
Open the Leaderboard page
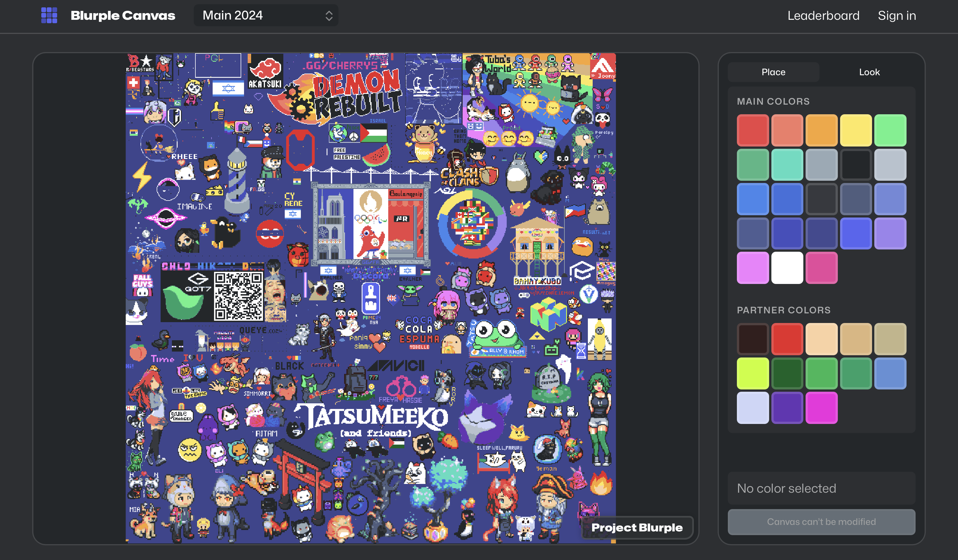(823, 16)
